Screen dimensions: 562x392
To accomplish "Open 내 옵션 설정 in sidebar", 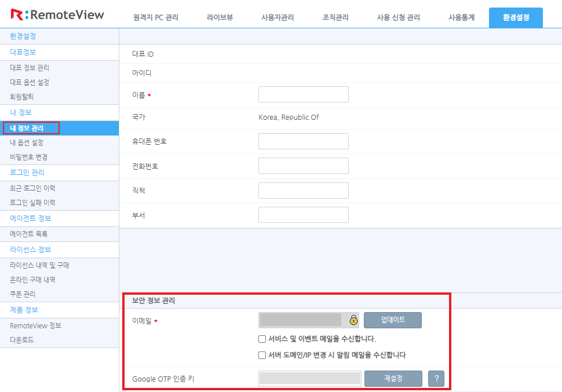I will click(27, 142).
